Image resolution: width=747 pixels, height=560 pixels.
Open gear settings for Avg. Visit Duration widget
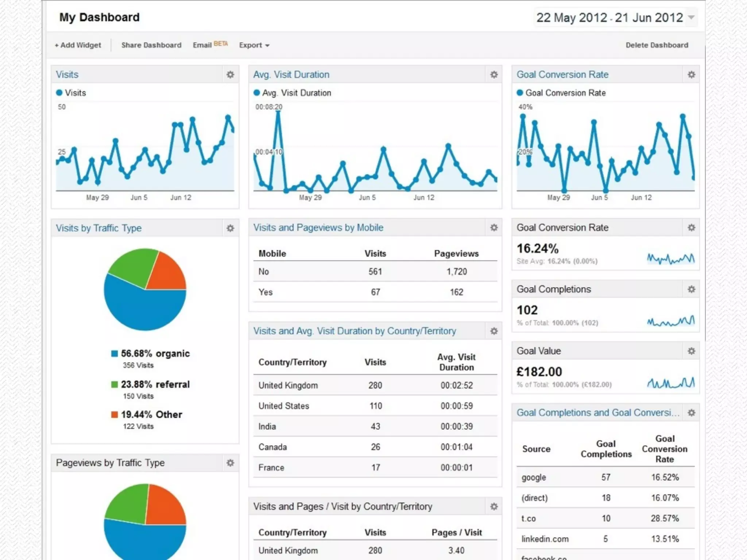494,75
